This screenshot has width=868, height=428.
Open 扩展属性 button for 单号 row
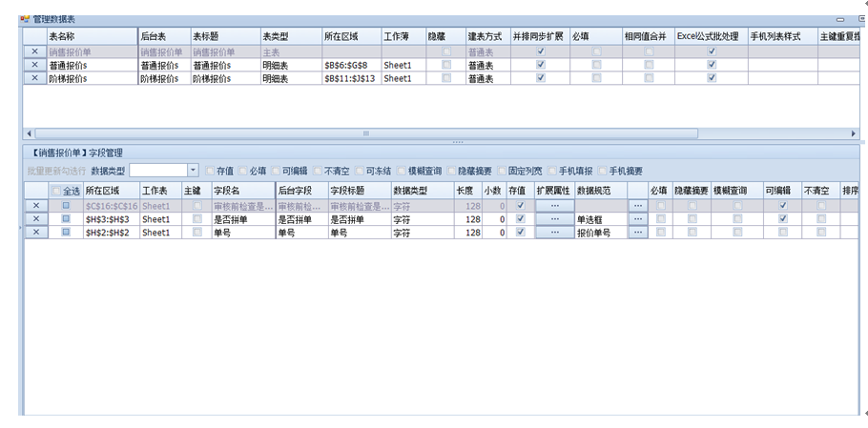553,232
